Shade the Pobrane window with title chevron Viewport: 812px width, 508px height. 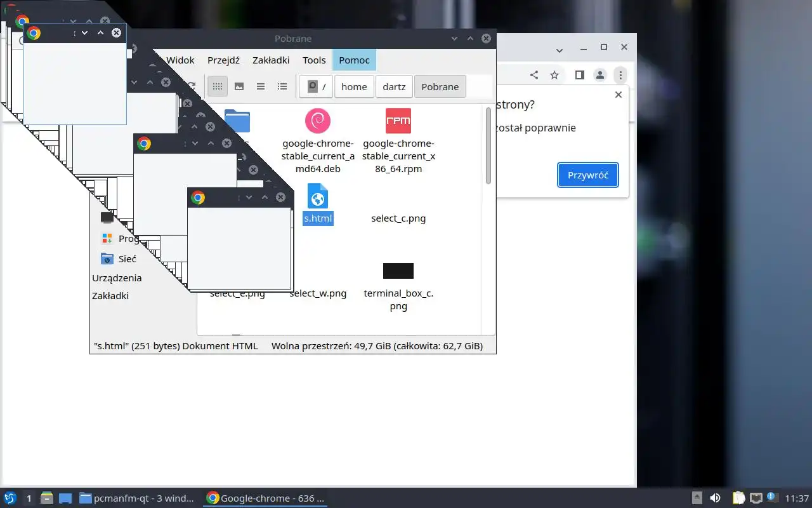click(x=454, y=39)
